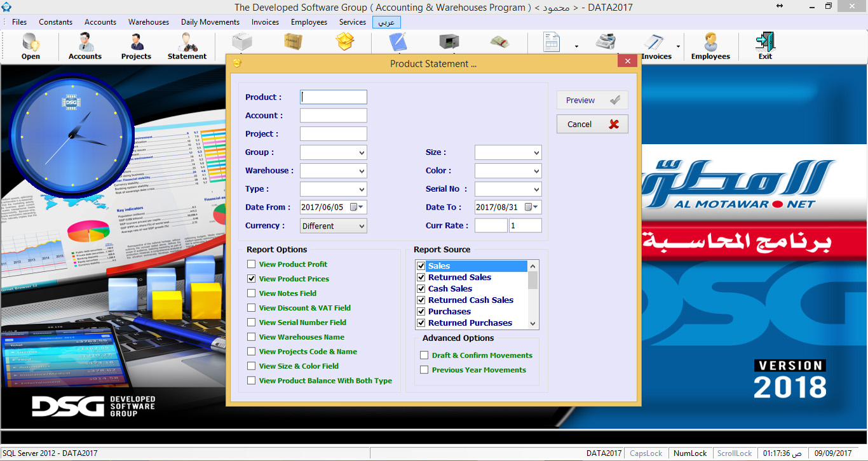Click the cash register toolbar icon
The height and width of the screenshot is (461, 868).
point(606,43)
